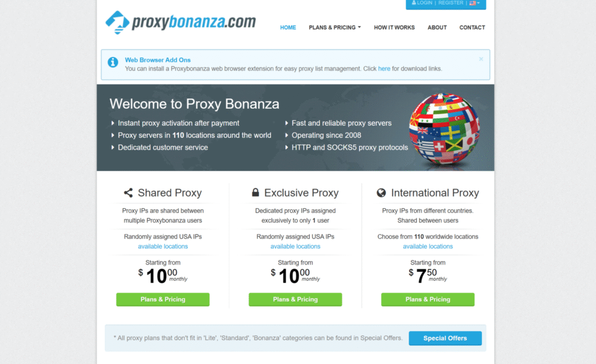This screenshot has height=364, width=596.
Task: Open the CONTACT page
Action: [x=472, y=27]
